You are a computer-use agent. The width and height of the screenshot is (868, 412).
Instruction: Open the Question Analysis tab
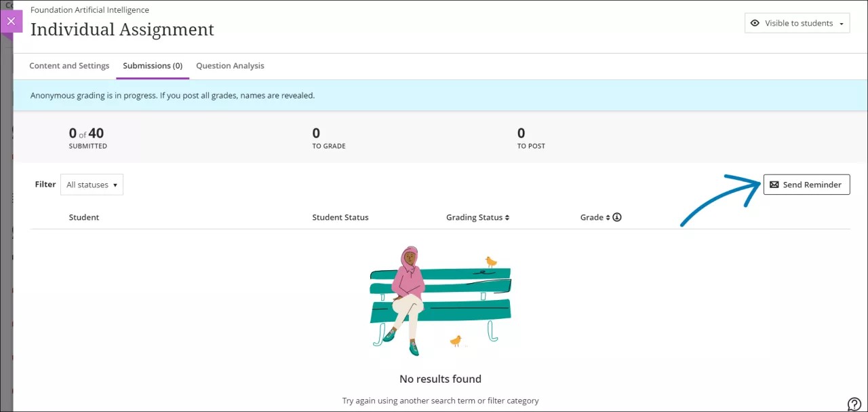click(230, 65)
